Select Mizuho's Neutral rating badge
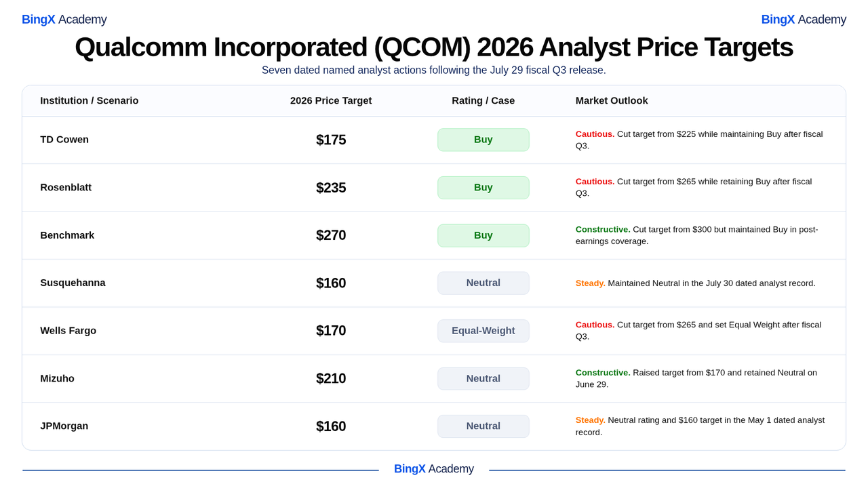The height and width of the screenshot is (488, 868). 484,379
